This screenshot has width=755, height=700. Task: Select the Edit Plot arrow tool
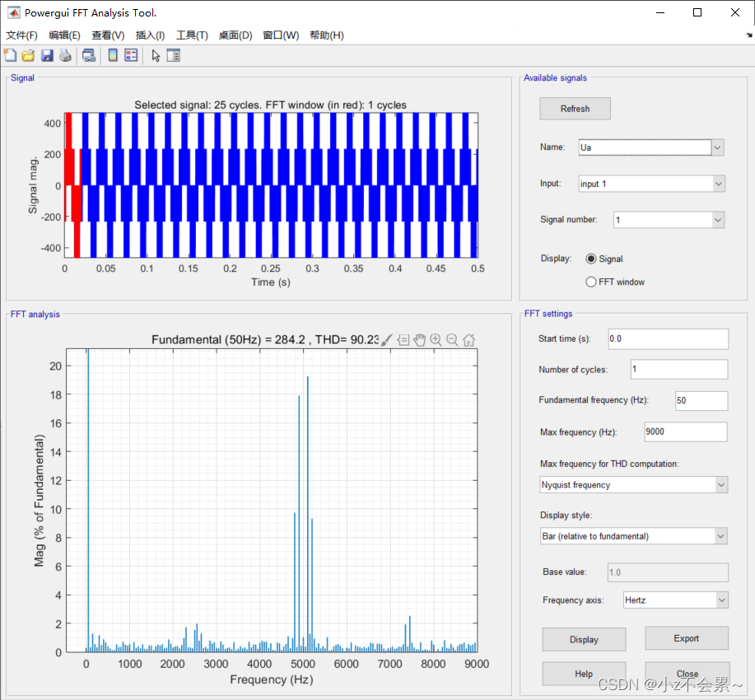click(x=156, y=55)
